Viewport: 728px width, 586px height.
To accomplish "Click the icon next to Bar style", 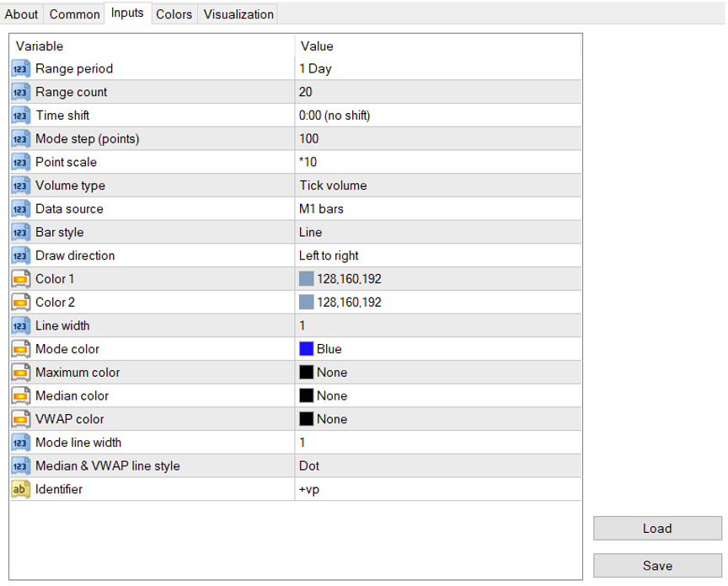I will (21, 232).
